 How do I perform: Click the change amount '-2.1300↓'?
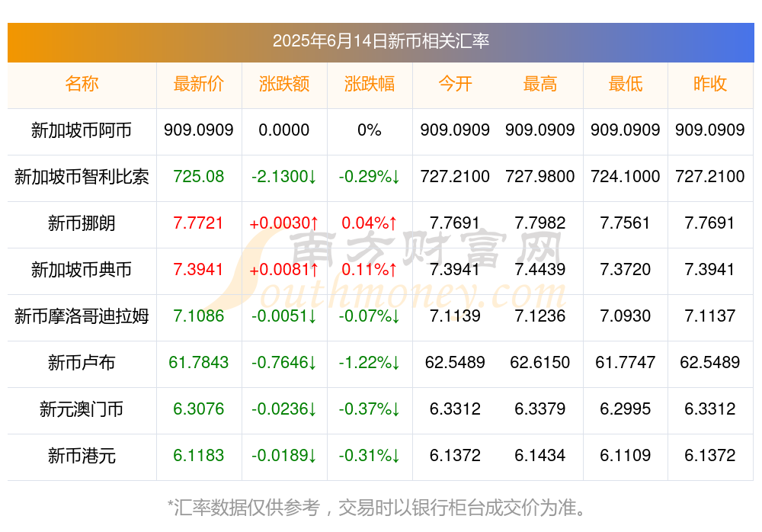point(283,176)
